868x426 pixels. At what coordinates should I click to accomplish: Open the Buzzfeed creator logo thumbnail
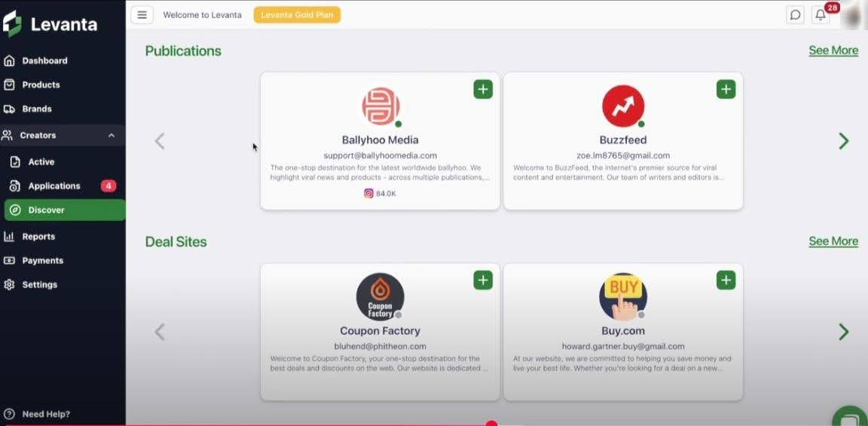623,106
